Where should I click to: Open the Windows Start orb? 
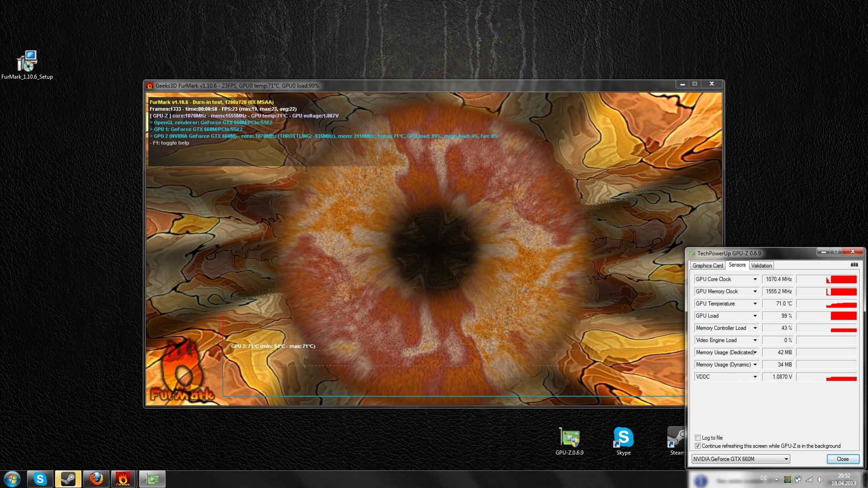tap(12, 479)
